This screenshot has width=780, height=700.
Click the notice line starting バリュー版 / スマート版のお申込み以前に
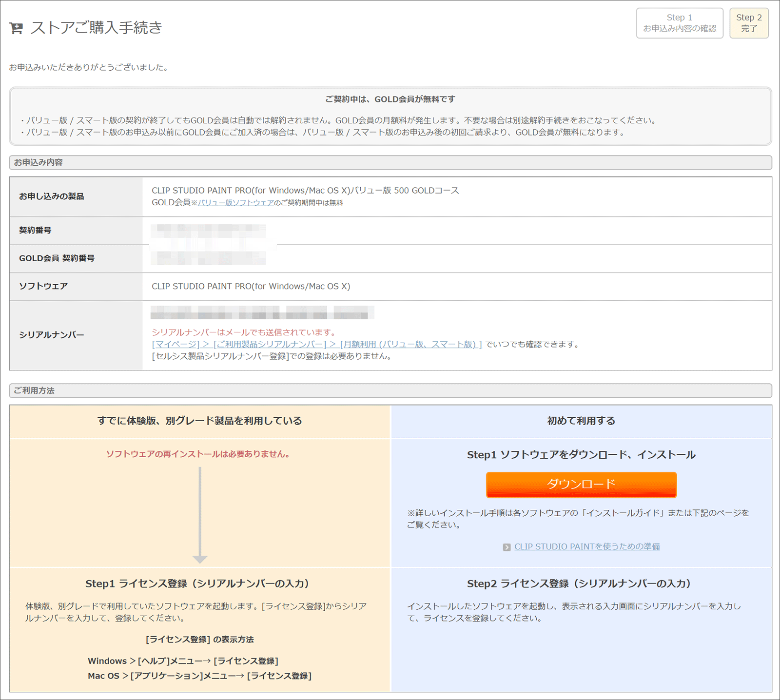coord(323,132)
